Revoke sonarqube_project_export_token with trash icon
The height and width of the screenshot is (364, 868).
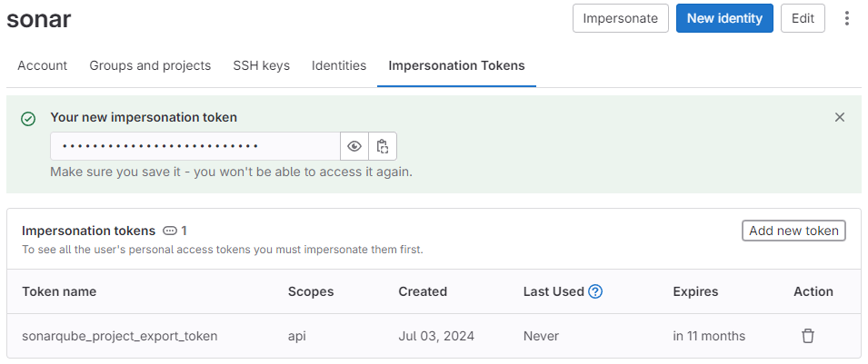pos(808,336)
